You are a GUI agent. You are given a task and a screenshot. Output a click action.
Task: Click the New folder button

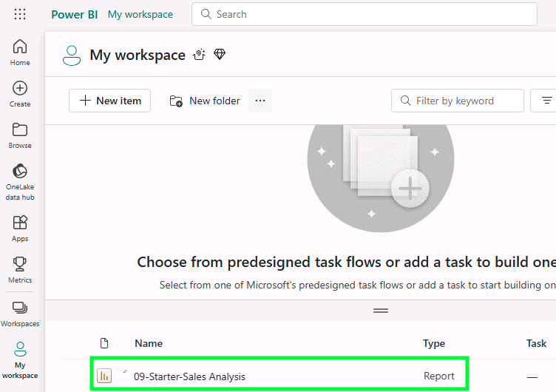tap(205, 101)
